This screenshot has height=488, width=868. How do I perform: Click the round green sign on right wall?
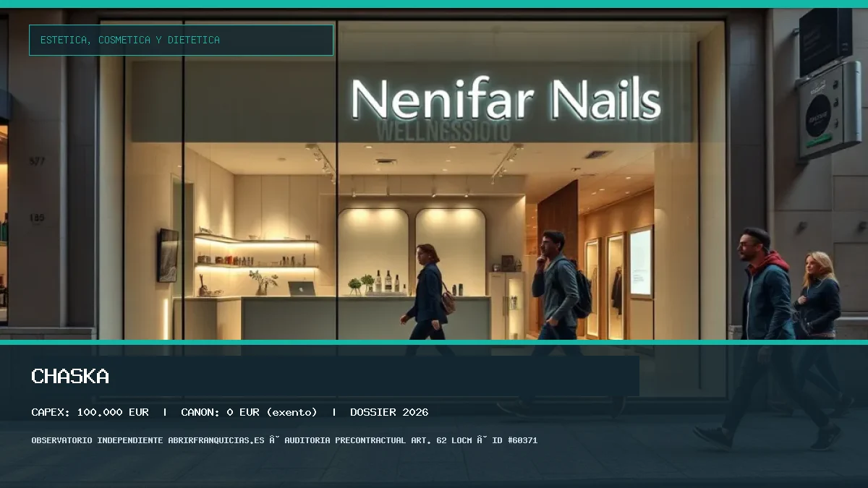pyautogui.click(x=820, y=116)
